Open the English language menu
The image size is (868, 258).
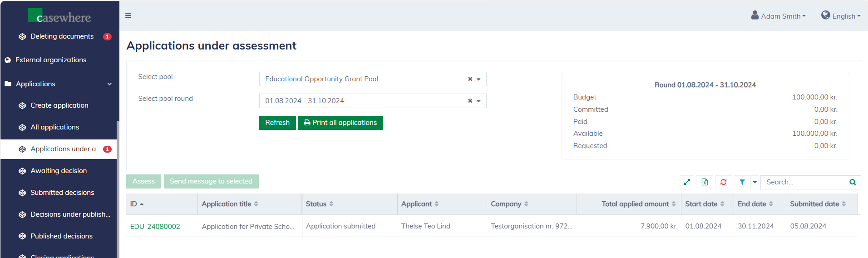[x=841, y=16]
